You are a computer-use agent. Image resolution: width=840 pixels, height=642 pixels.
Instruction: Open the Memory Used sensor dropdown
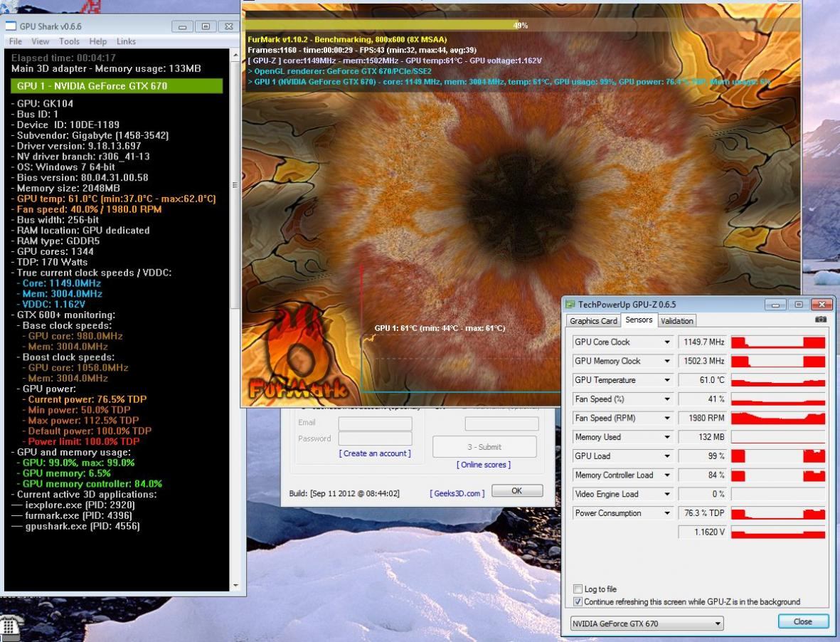tap(667, 437)
